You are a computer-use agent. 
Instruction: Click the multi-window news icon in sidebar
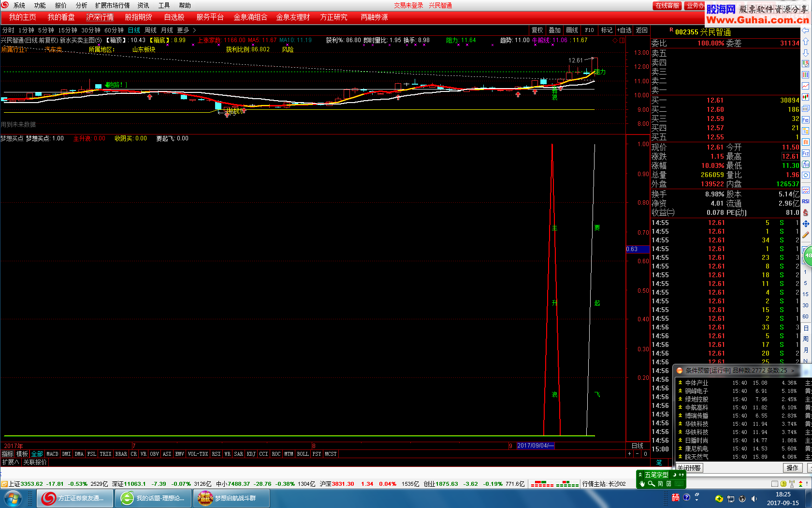coord(805,108)
